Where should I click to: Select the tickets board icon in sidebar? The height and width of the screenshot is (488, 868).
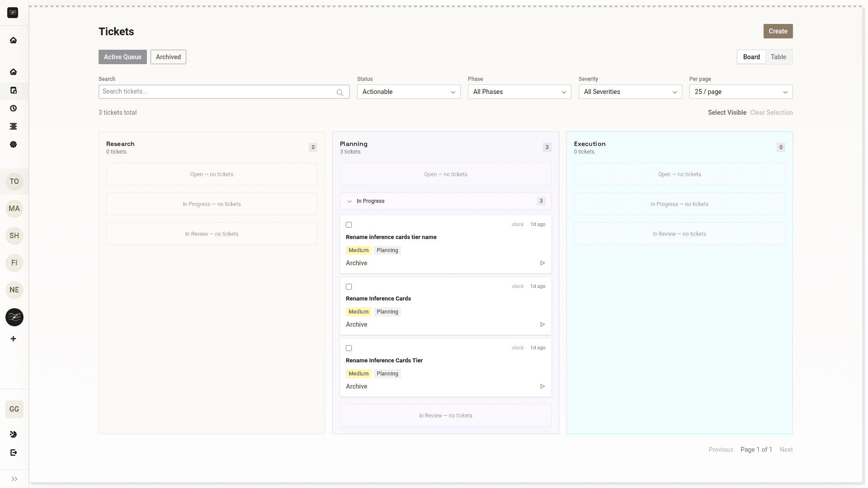(x=14, y=90)
